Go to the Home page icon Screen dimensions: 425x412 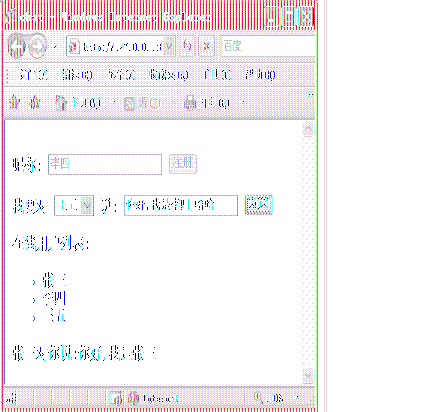[61, 102]
